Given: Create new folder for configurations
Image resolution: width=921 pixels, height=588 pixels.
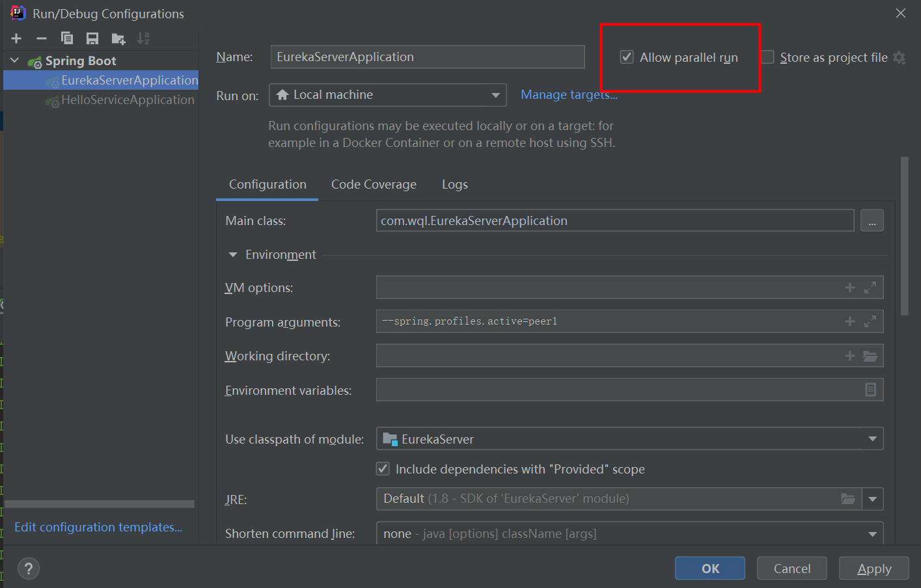Looking at the screenshot, I should (x=118, y=39).
